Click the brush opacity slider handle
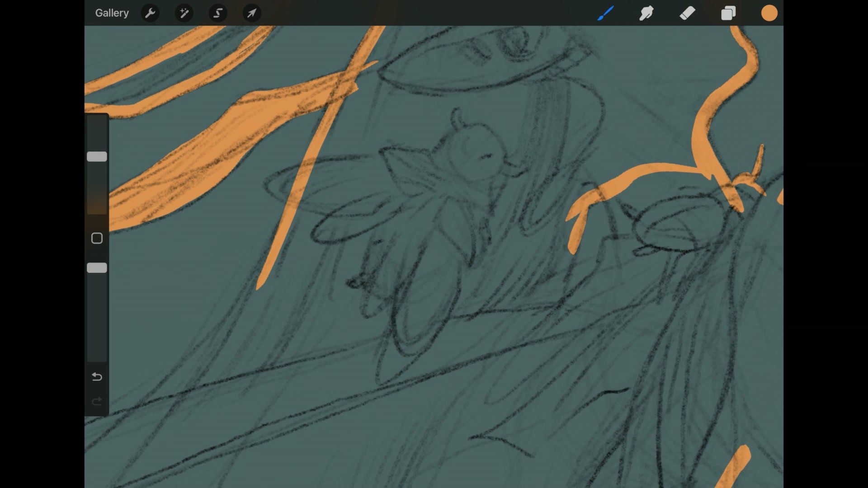868x488 pixels. point(97,268)
